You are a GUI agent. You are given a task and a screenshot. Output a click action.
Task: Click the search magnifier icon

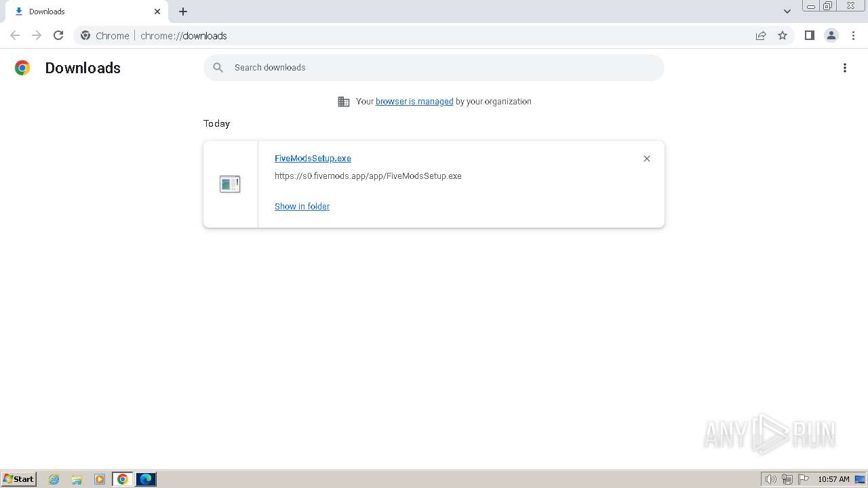pos(218,68)
